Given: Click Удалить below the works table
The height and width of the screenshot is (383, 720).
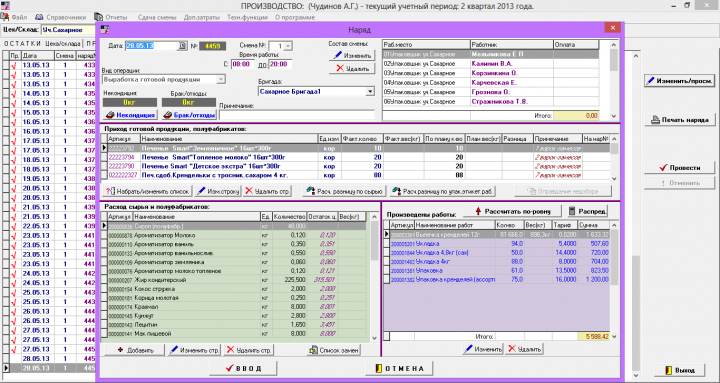Looking at the screenshot, I should coord(524,349).
